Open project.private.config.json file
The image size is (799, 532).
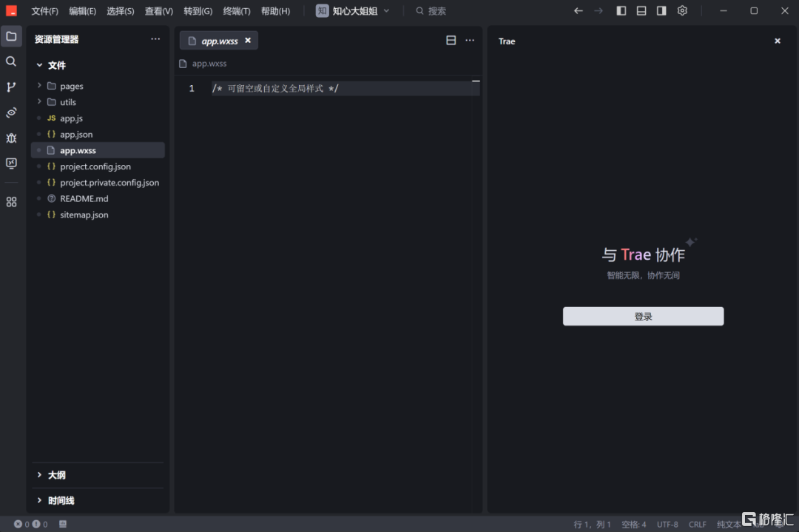pos(98,183)
